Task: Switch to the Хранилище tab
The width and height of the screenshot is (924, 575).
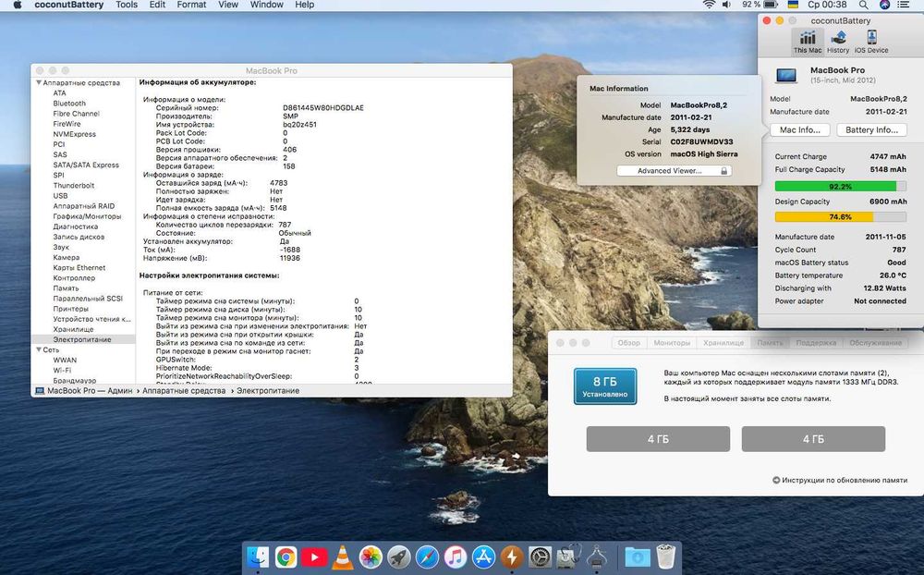Action: [x=723, y=343]
